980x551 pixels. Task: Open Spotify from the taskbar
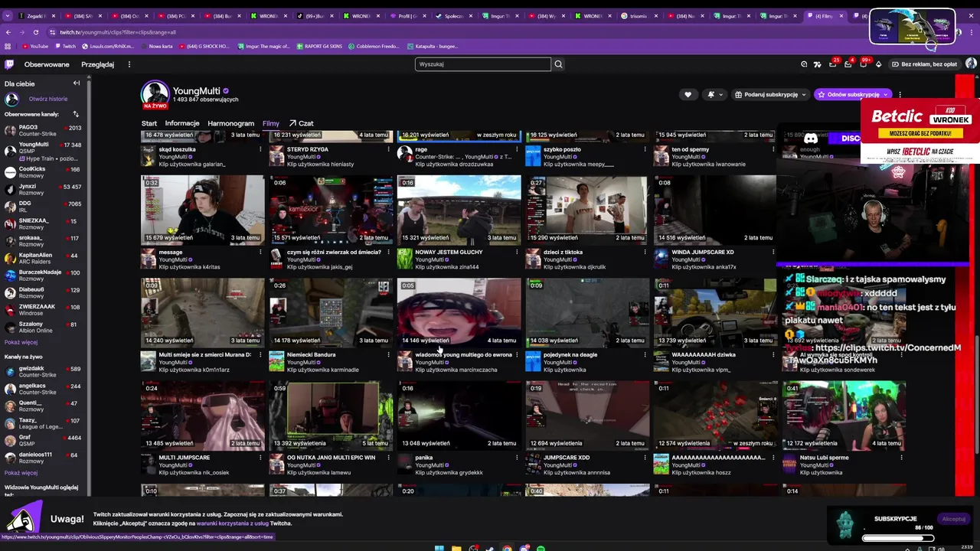click(x=541, y=548)
